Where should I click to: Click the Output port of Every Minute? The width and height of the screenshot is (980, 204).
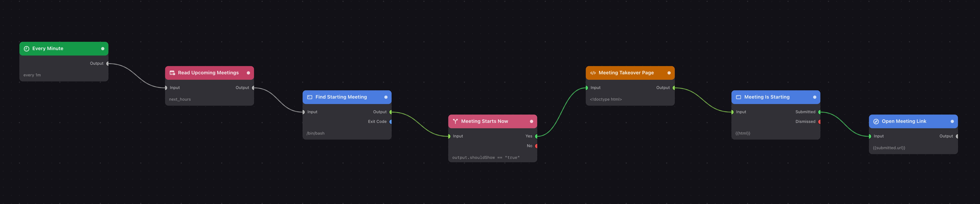point(108,63)
